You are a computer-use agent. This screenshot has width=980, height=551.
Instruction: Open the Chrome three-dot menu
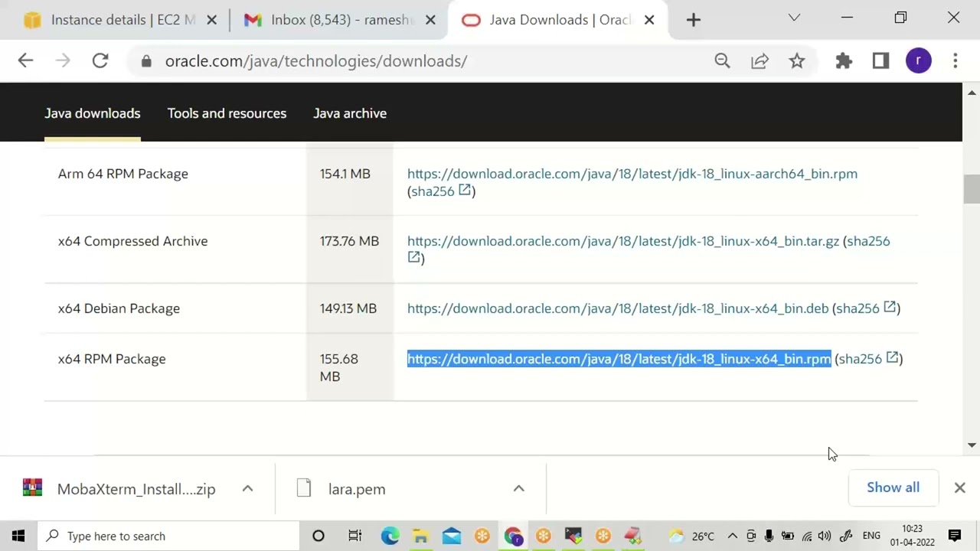[x=955, y=61]
